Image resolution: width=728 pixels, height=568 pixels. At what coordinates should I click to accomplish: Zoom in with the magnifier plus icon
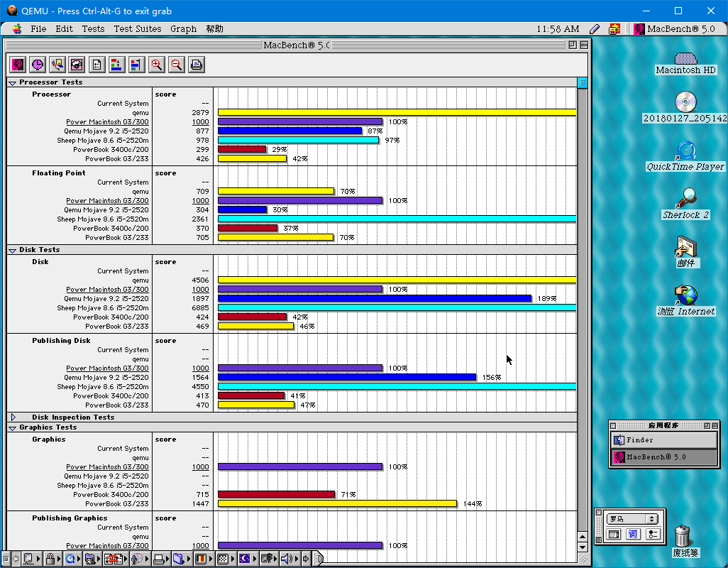(157, 65)
